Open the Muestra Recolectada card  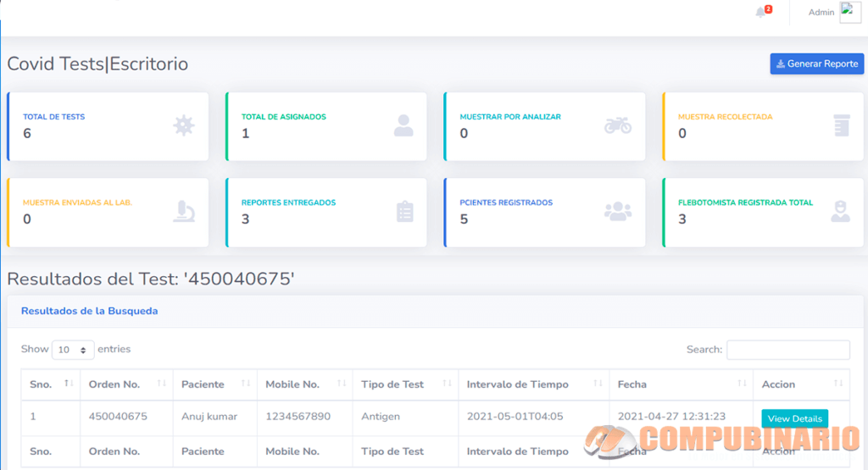tap(763, 127)
